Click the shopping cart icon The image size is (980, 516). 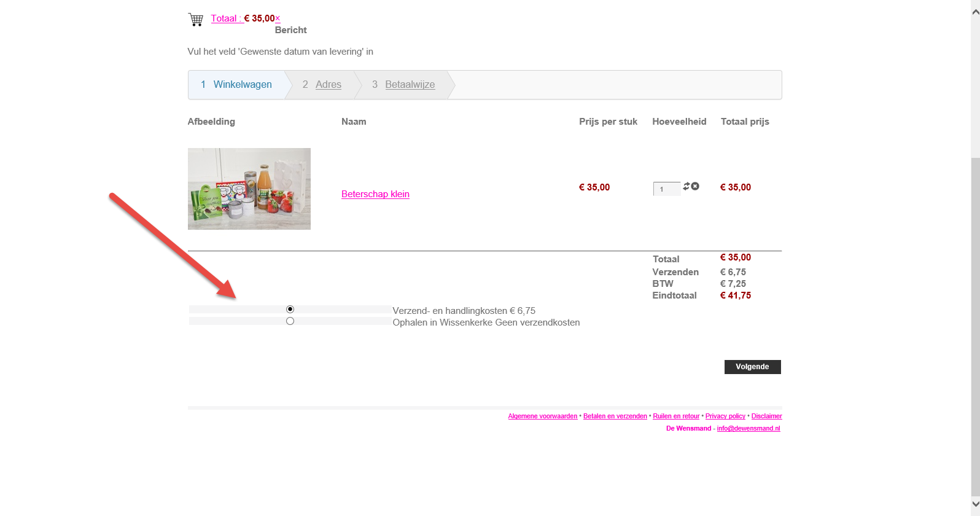(195, 20)
